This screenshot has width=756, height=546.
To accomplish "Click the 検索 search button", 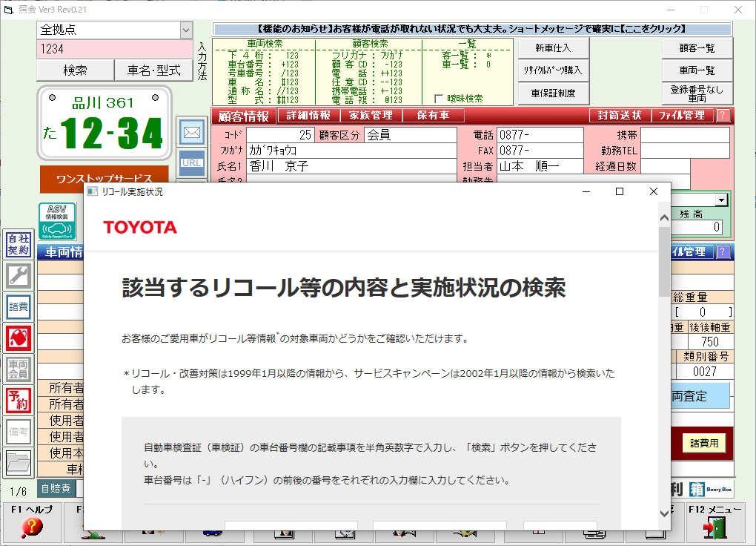I will (75, 70).
